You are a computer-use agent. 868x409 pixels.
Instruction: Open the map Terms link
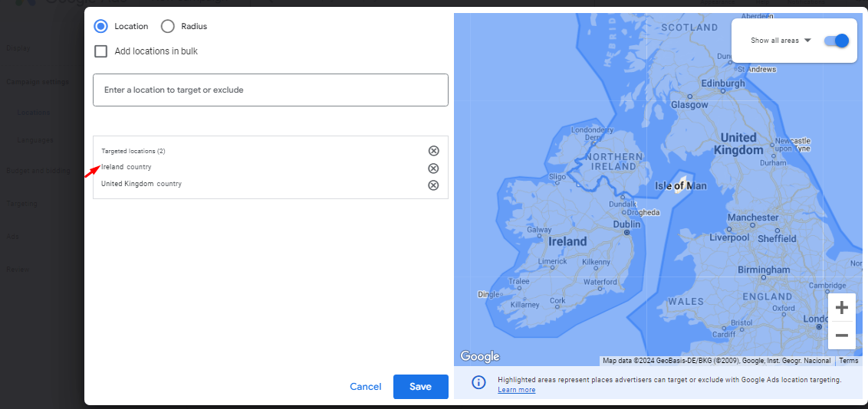click(x=849, y=360)
